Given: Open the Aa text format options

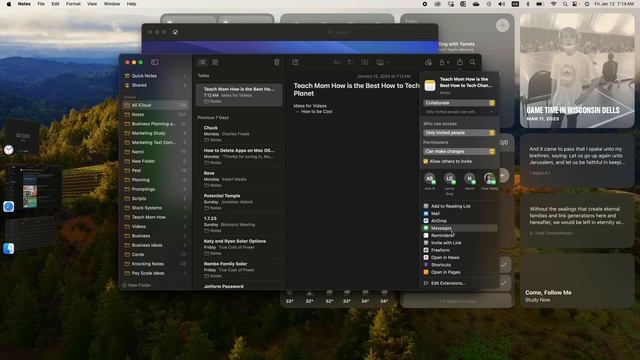Looking at the screenshot, I should [337, 62].
